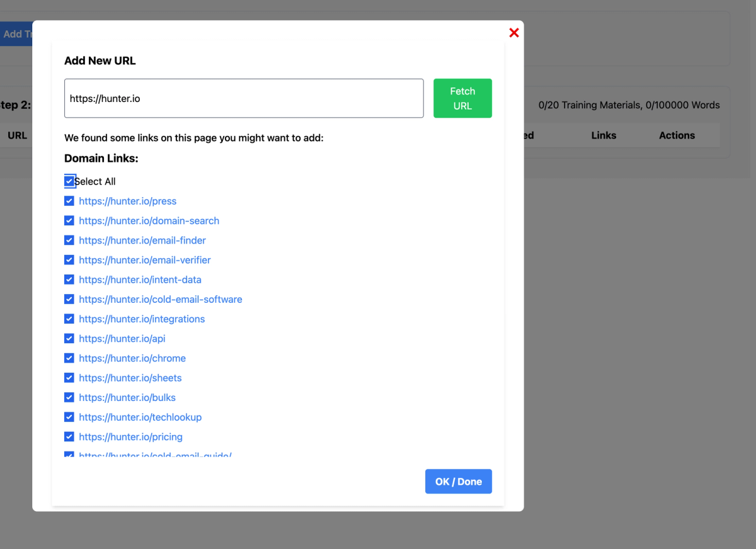Click the Fetch URL button
The height and width of the screenshot is (549, 756).
(462, 98)
